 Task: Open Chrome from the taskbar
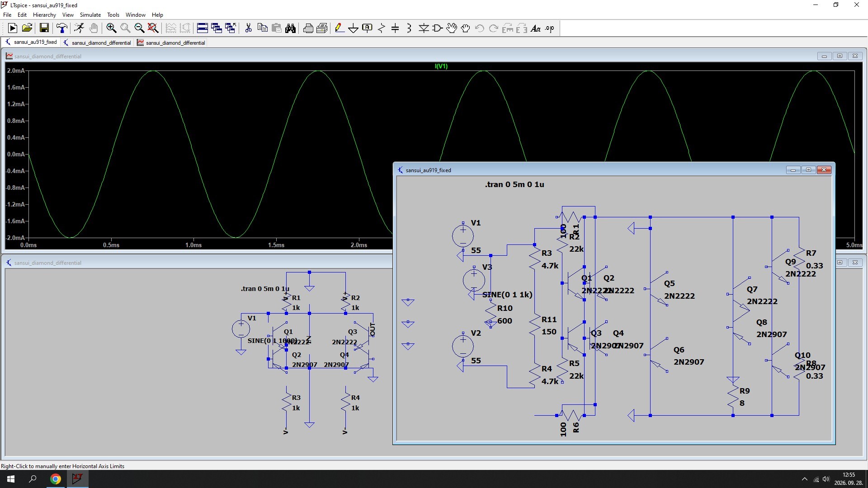[x=56, y=479]
